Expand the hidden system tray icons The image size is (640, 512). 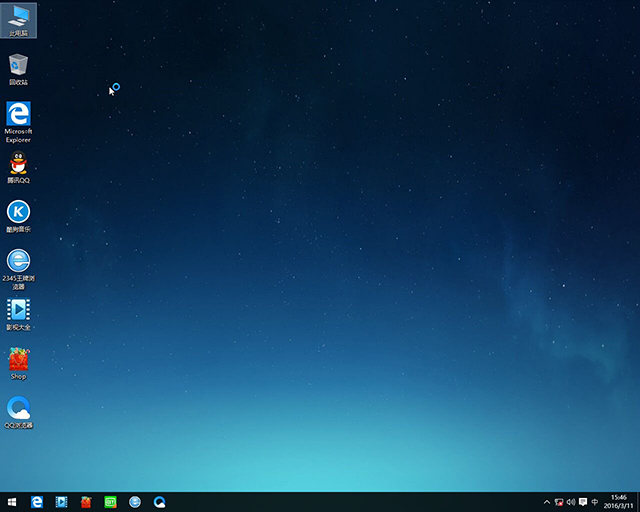[x=546, y=501]
